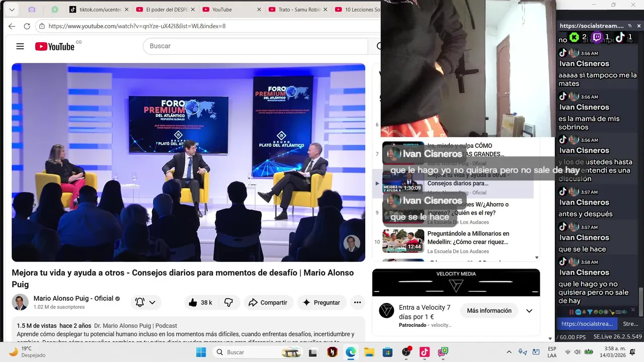Click the Velocity Media ad banner
The height and width of the screenshot is (362, 644).
click(x=456, y=283)
